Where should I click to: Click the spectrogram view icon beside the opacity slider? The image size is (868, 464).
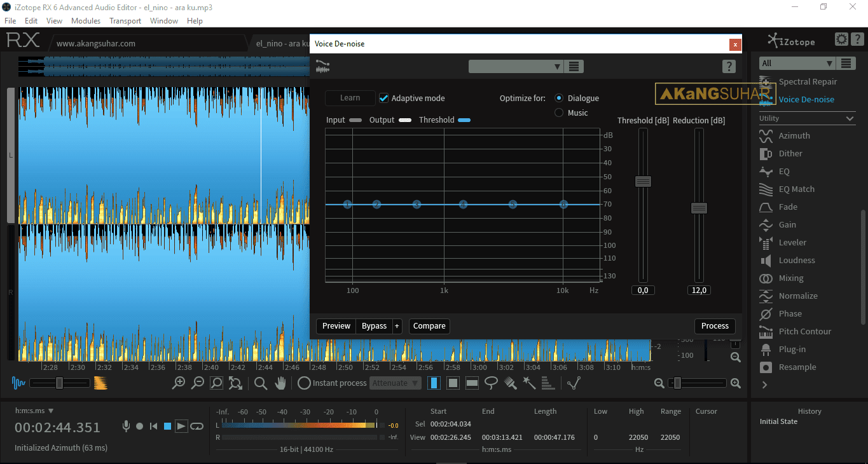tap(100, 383)
